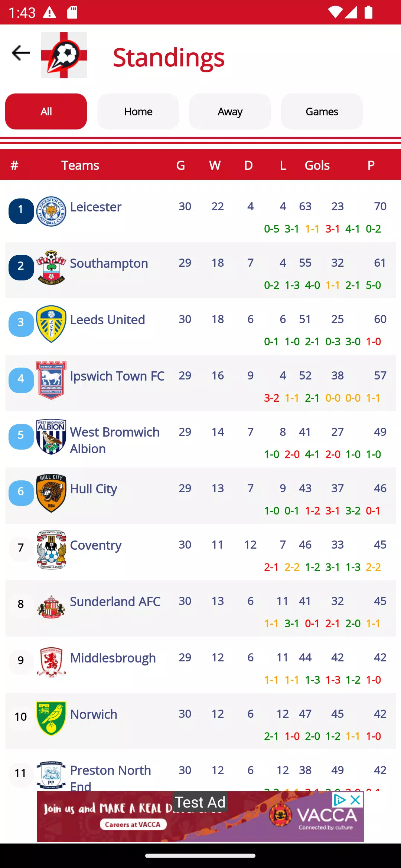This screenshot has height=868, width=401.
Task: Click Careers at VACCA ad button
Action: click(x=133, y=824)
